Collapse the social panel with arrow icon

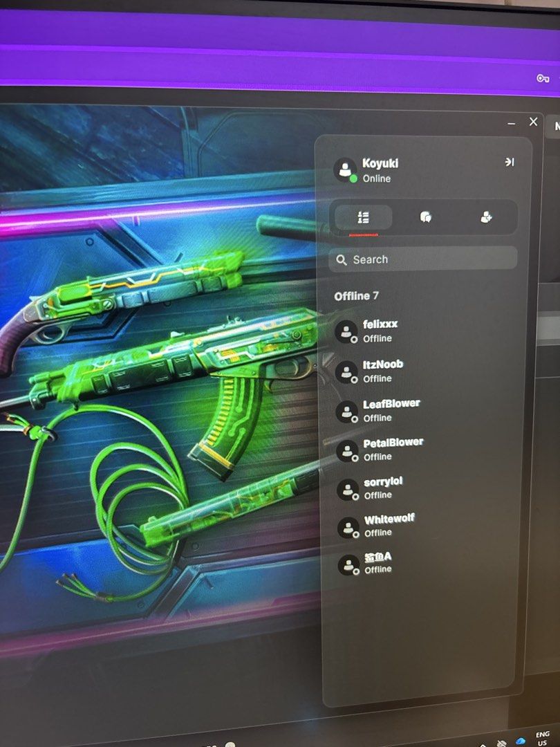tap(510, 162)
